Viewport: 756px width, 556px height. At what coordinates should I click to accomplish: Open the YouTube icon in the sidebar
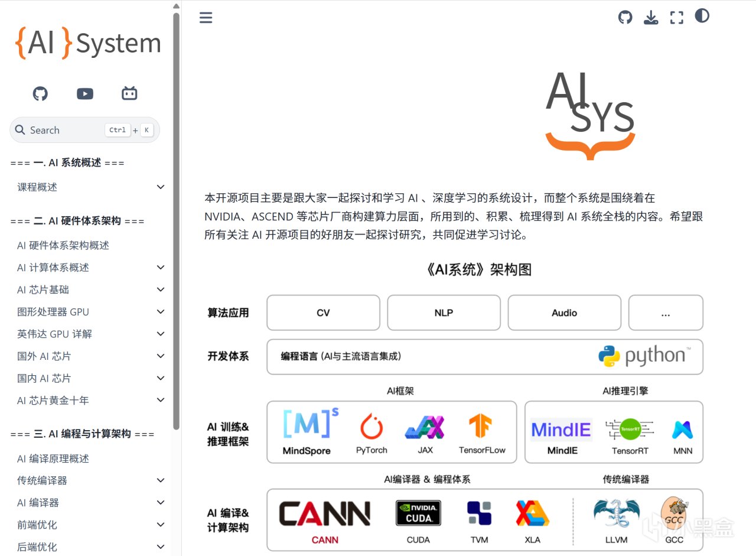tap(85, 93)
